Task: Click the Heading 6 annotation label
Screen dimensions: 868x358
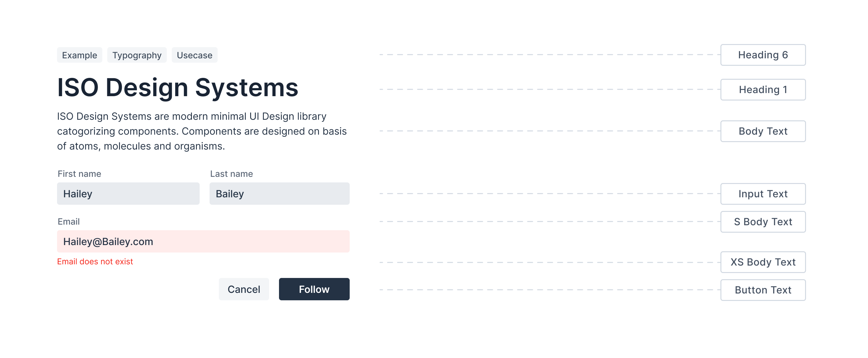Action: [x=763, y=55]
